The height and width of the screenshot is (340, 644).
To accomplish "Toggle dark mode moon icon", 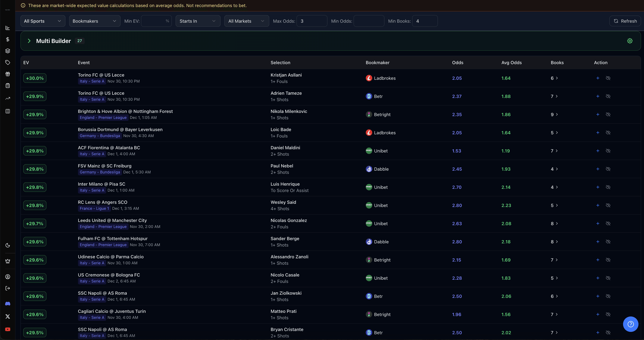I will point(8,245).
